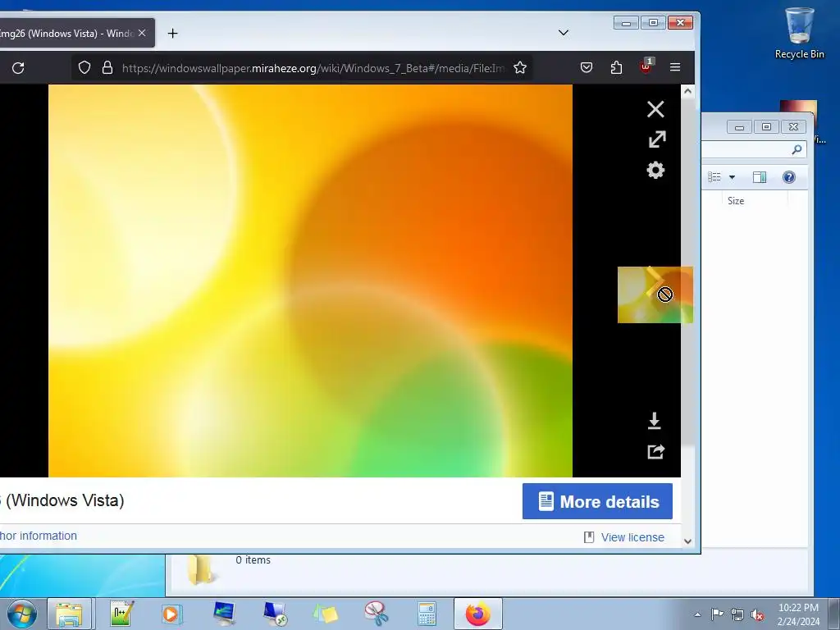This screenshot has width=840, height=630.
Task: Open Remote Desktop Connection taskbar icon
Action: tap(275, 614)
